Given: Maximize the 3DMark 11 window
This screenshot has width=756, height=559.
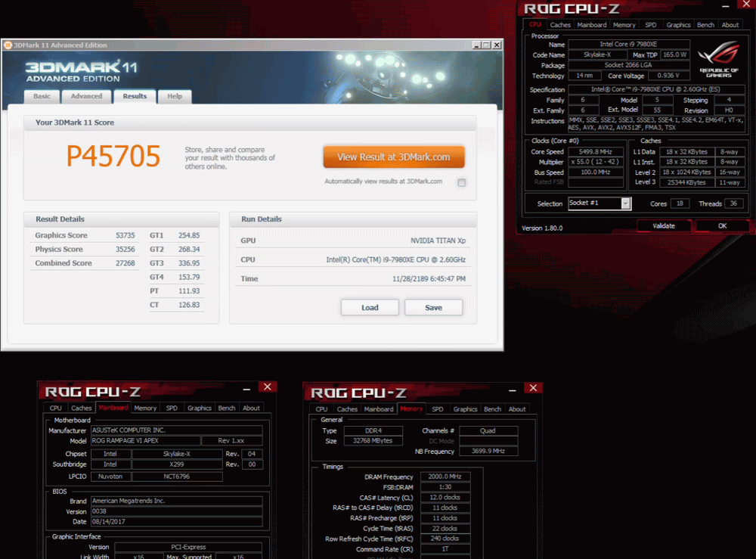Looking at the screenshot, I should point(486,45).
